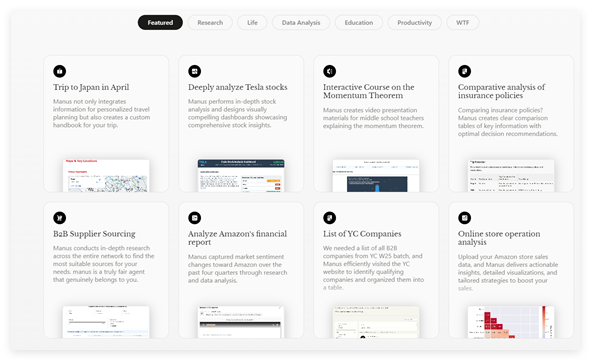Select the Education category
Screen dimensions: 591x361
358,23
